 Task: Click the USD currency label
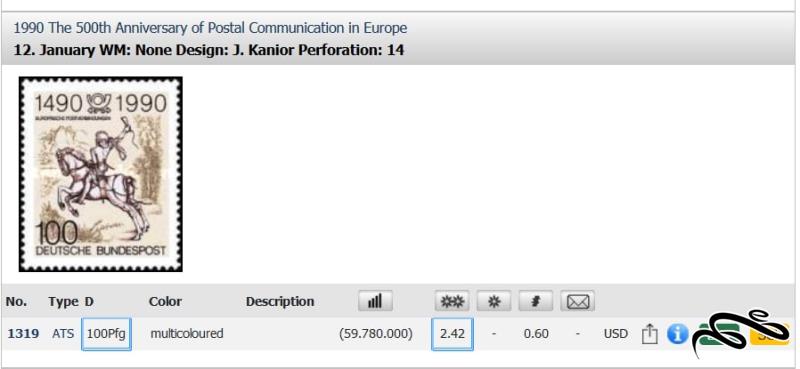point(615,334)
